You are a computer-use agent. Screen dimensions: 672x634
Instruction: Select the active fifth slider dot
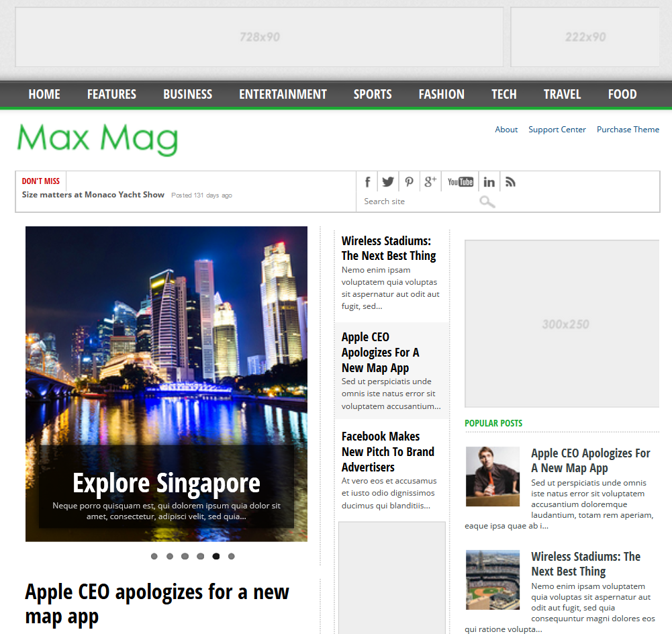coord(216,556)
